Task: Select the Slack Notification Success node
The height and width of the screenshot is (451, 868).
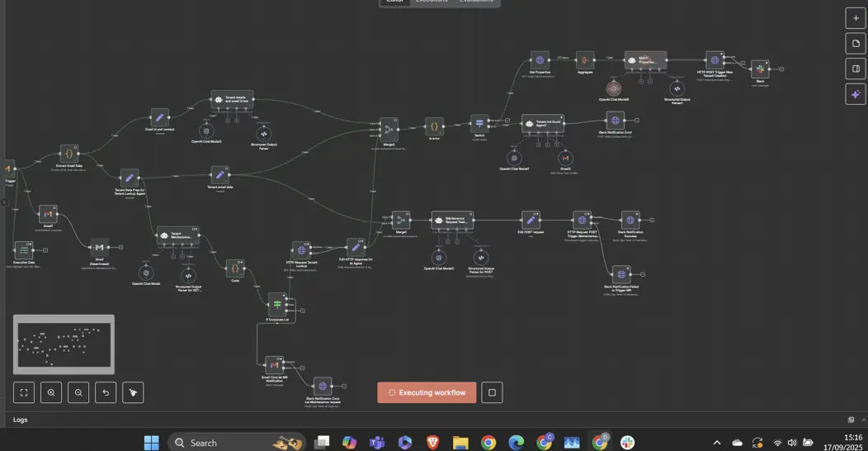Action: [x=630, y=220]
